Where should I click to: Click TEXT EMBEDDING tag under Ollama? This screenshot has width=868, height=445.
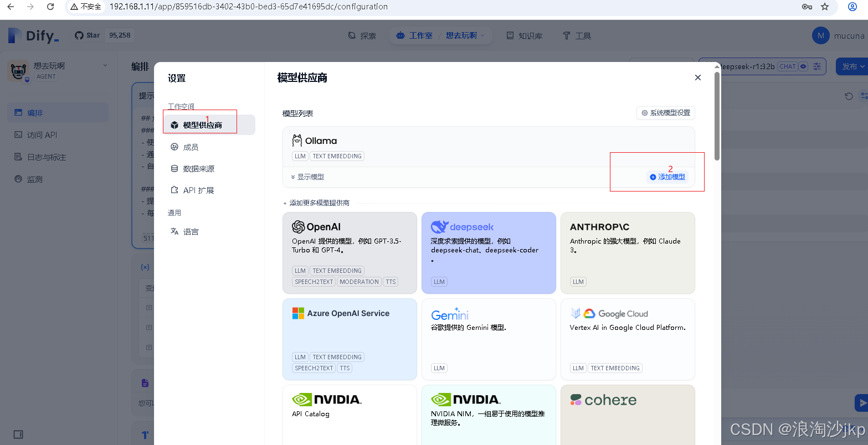click(337, 156)
